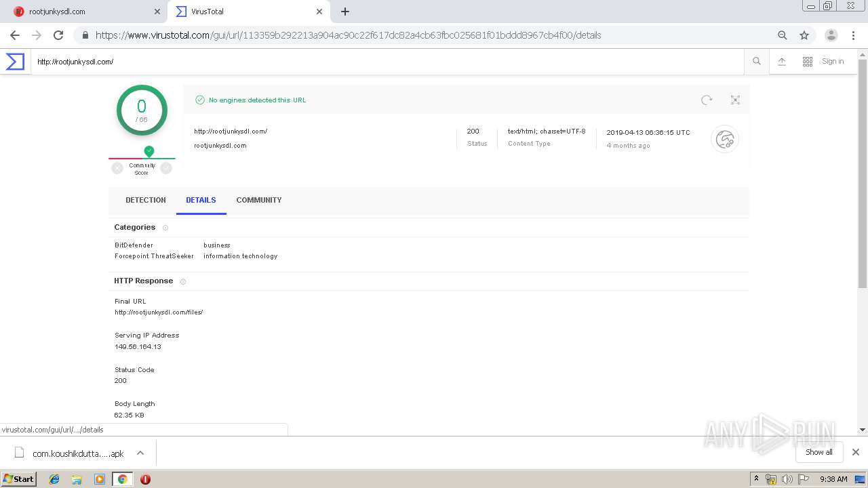Click the Sign in link
This screenshot has width=868, height=488.
click(833, 61)
